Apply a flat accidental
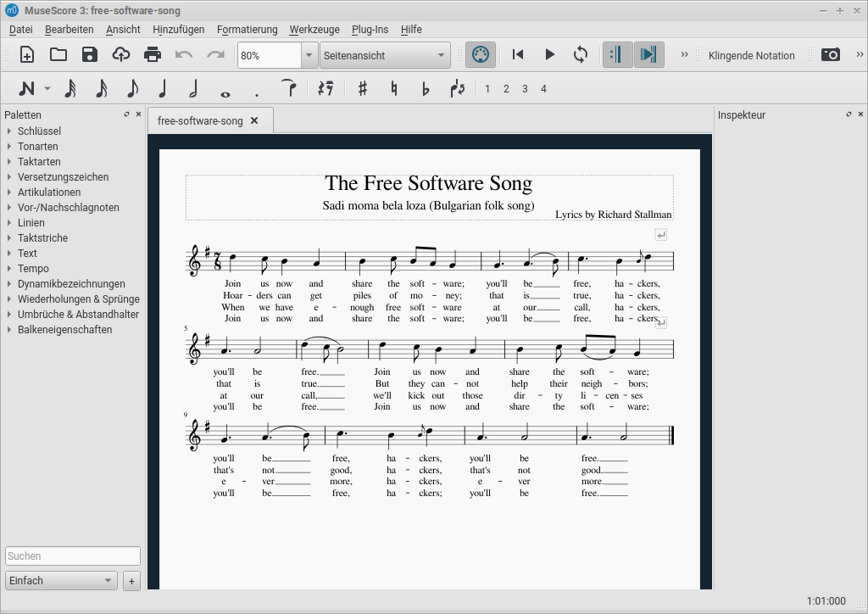Viewport: 868px width, 614px height. tap(426, 88)
